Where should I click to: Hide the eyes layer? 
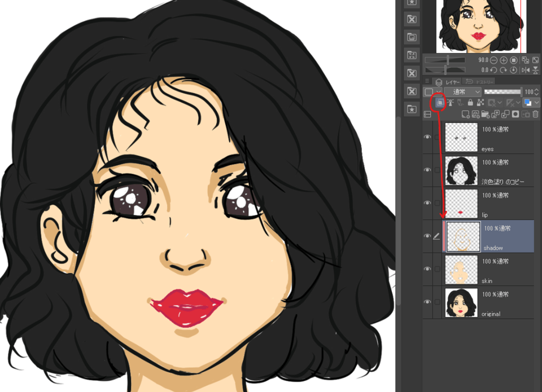427,136
